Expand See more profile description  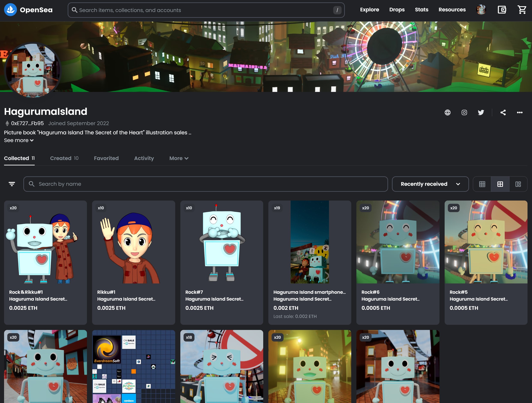click(x=19, y=140)
